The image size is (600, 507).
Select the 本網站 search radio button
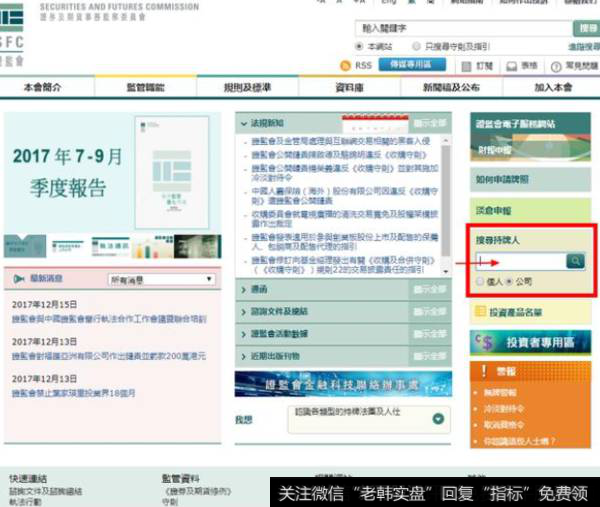[359, 46]
